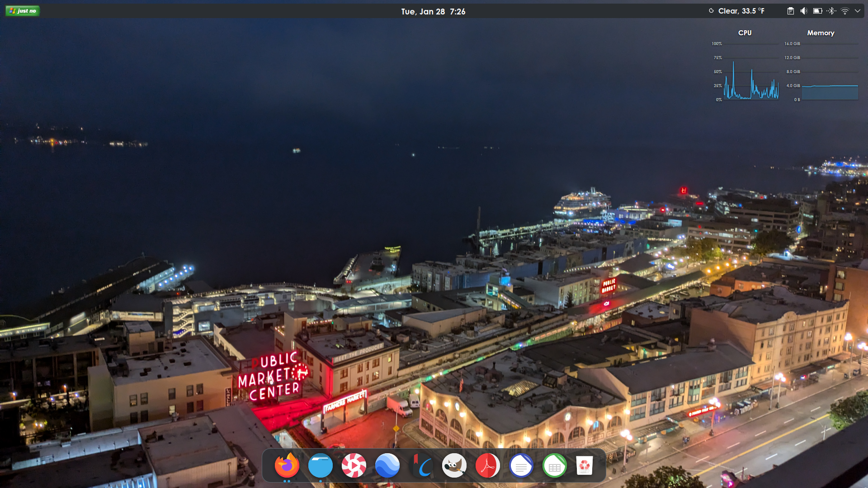Open calendar from Tue, Jan 28 clock

433,11
